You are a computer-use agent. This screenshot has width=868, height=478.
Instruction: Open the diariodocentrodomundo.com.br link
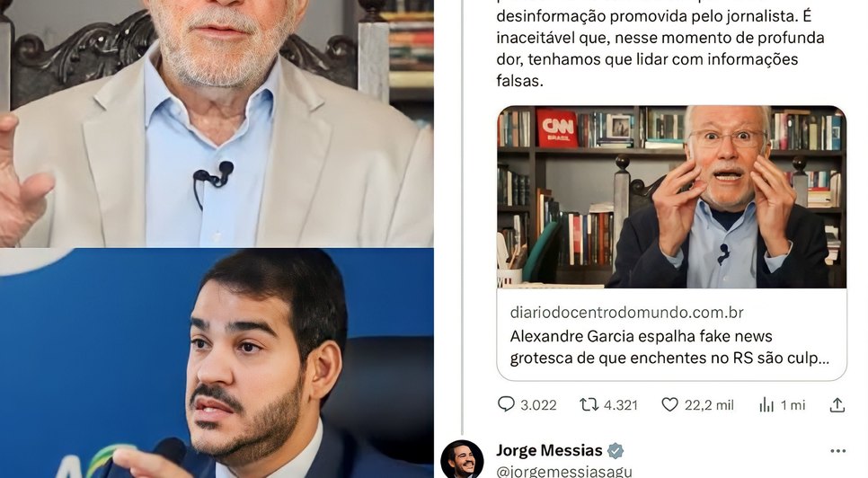coord(626,313)
